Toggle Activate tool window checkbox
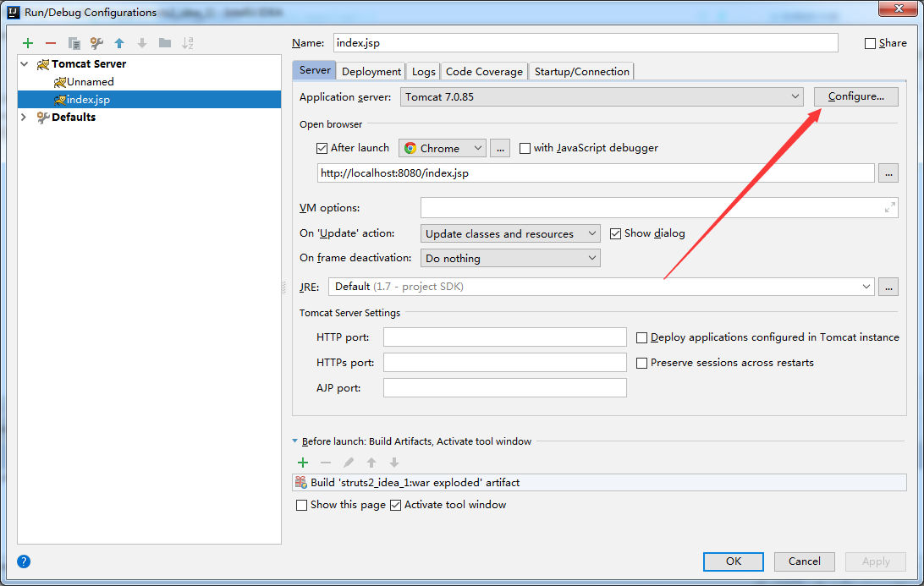The image size is (924, 586). point(395,506)
